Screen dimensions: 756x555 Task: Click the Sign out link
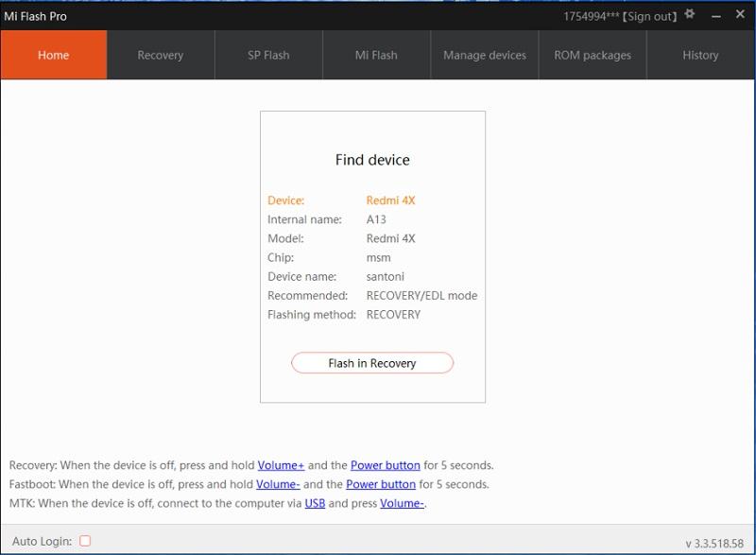coord(649,16)
